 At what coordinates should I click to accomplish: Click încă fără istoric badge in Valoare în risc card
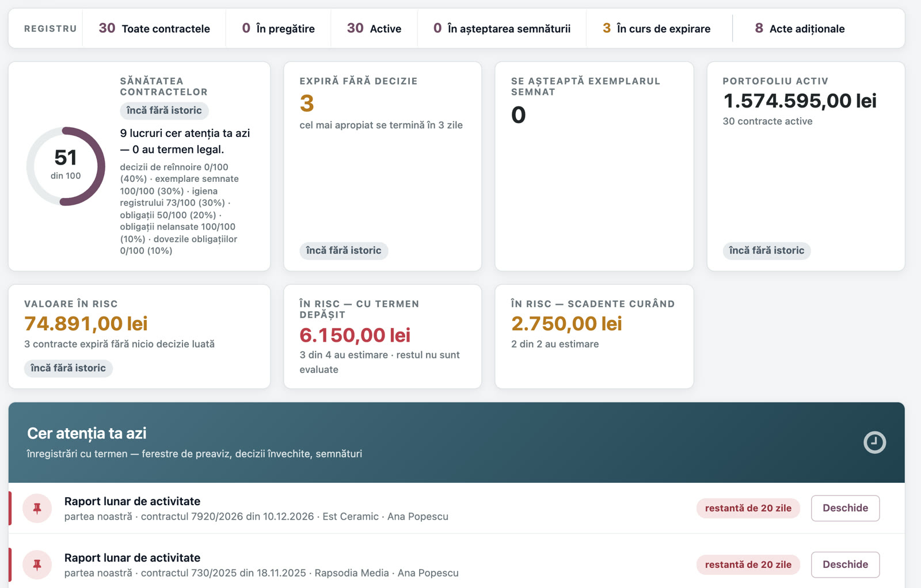[68, 368]
